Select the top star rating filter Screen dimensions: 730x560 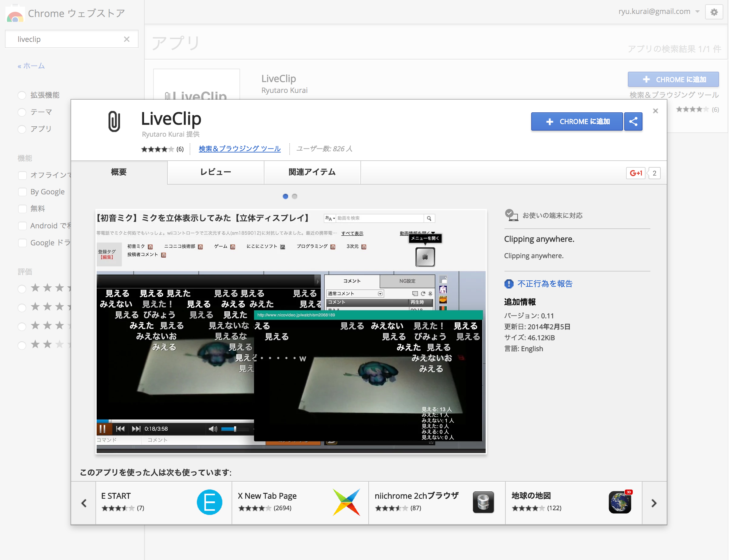click(x=22, y=289)
